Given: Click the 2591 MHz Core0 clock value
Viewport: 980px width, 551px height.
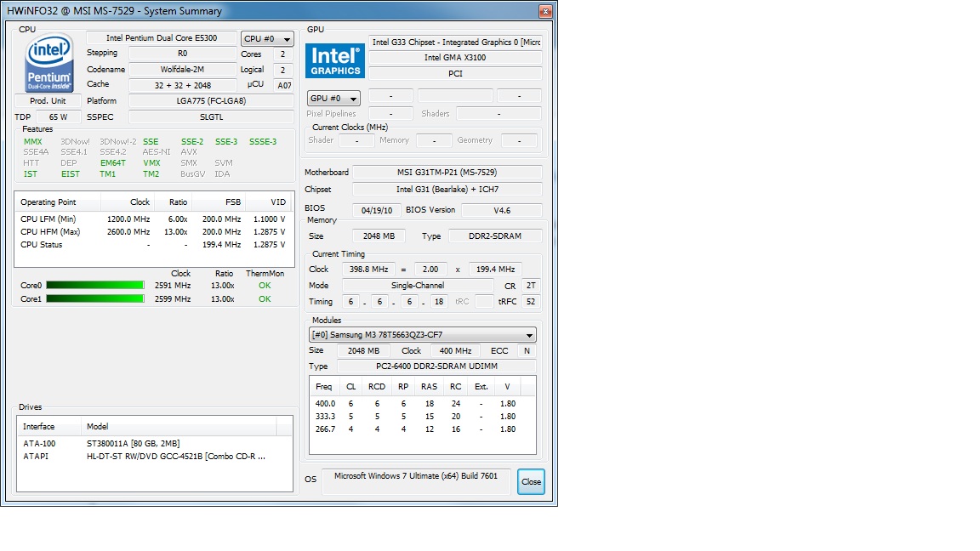Looking at the screenshot, I should coord(173,286).
